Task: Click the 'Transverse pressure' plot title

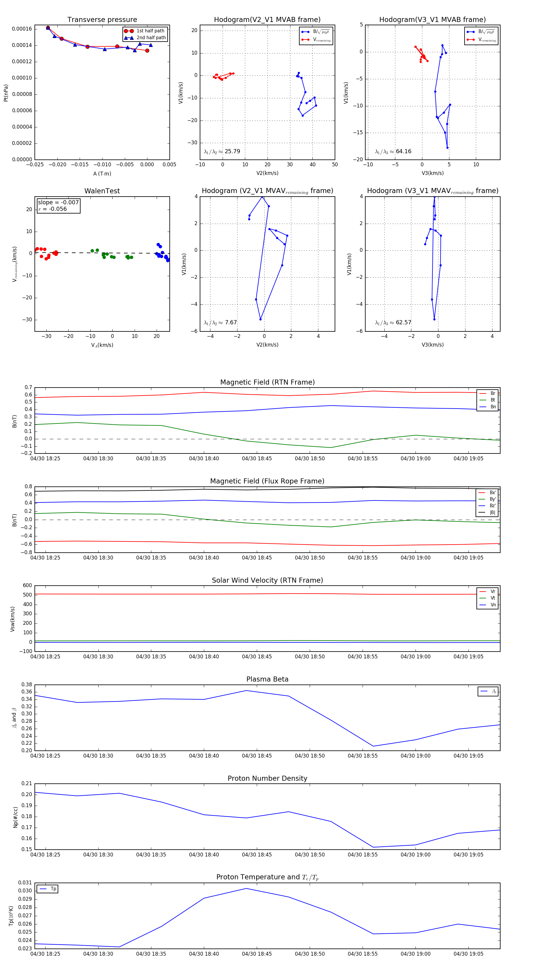Action: (102, 19)
